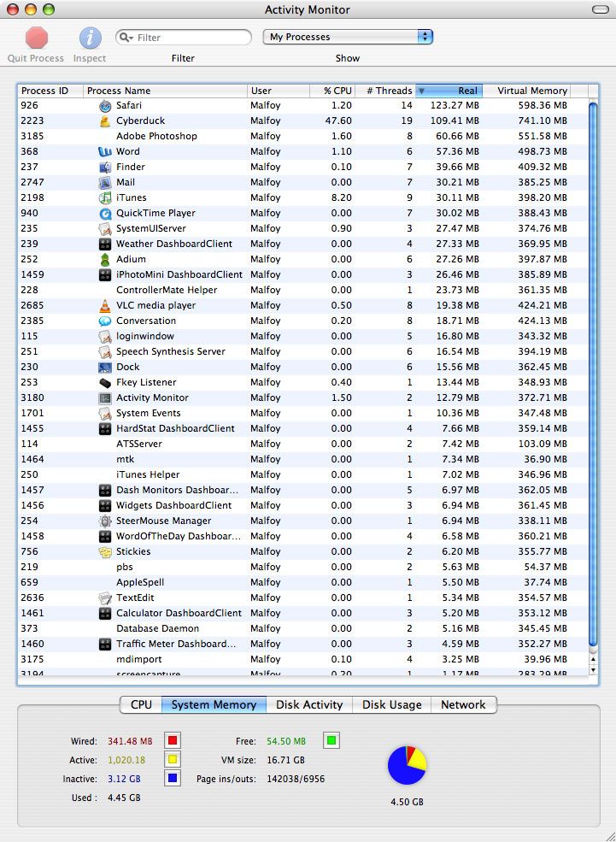Select the VLC traffic cone icon
The image size is (616, 842).
[105, 305]
